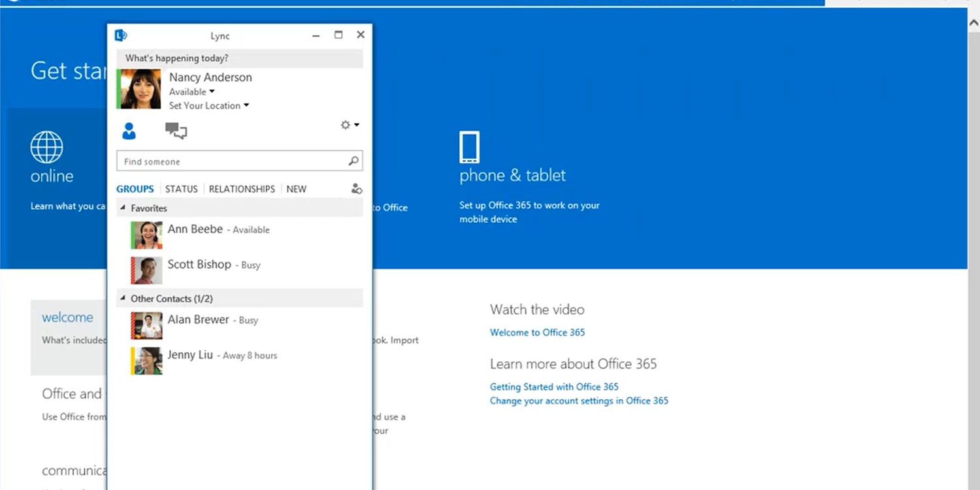Collapse the Other Contacts group
This screenshot has width=980, height=490.
tap(123, 299)
